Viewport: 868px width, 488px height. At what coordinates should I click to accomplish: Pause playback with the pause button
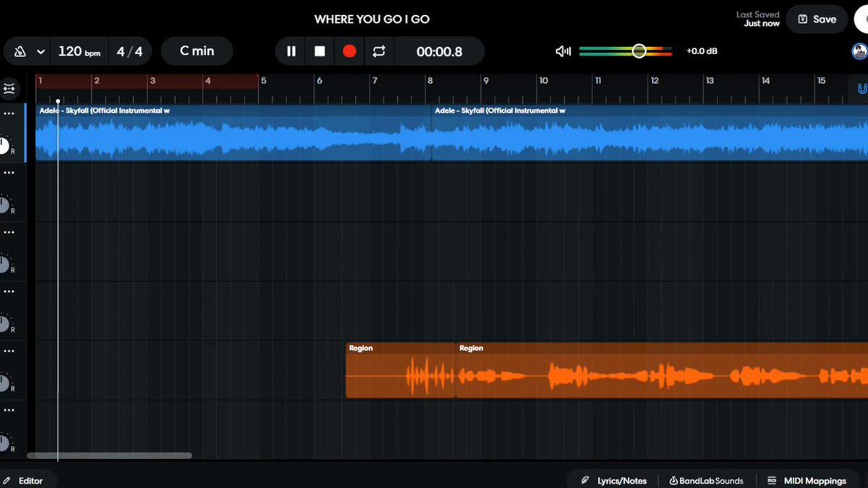point(292,51)
